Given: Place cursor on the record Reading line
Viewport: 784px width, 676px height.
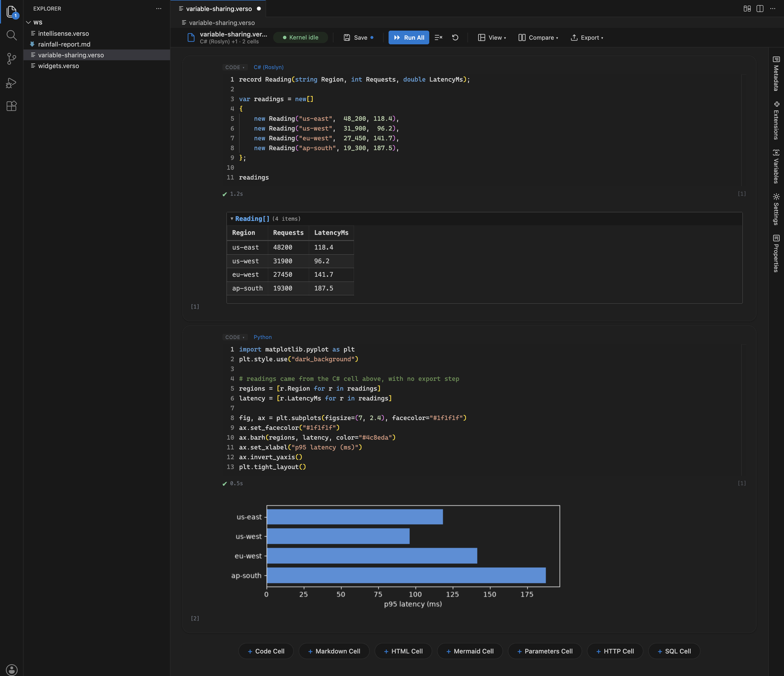Looking at the screenshot, I should click(x=354, y=80).
